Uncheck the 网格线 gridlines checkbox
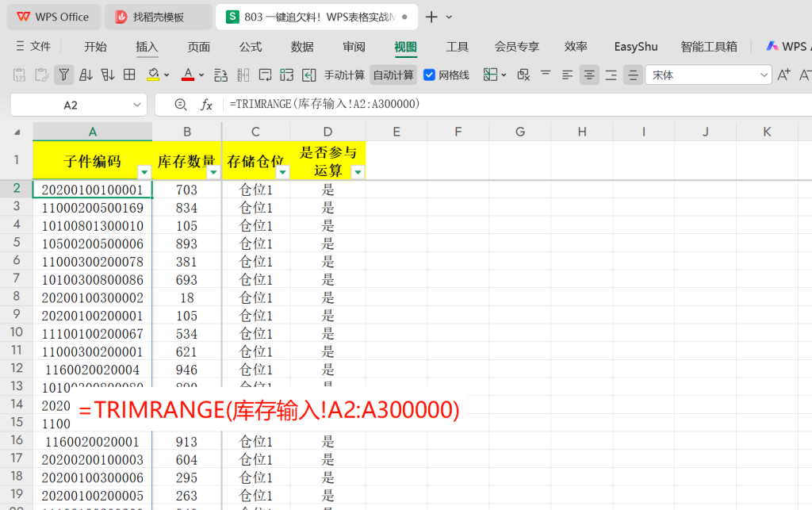 pos(429,75)
